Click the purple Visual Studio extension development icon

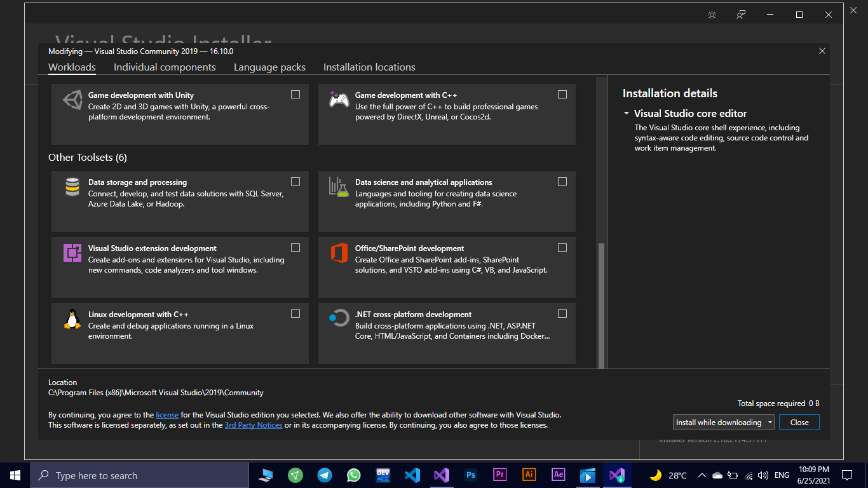click(72, 253)
